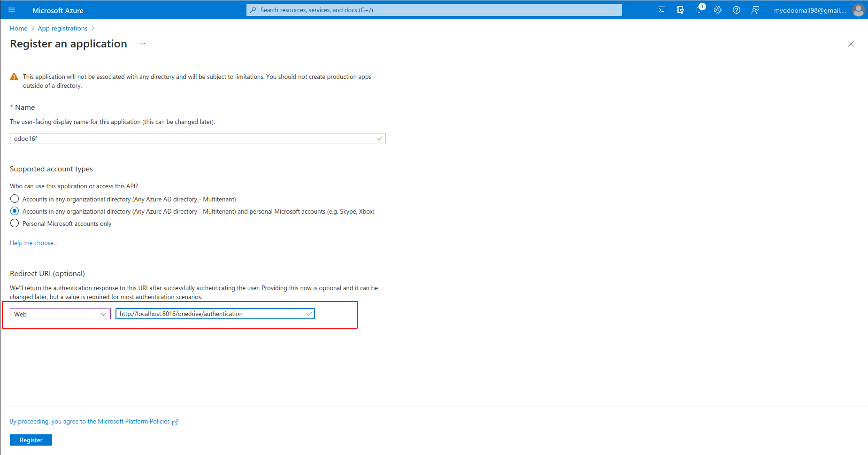Click the Microsoft Azure logo text

point(58,10)
